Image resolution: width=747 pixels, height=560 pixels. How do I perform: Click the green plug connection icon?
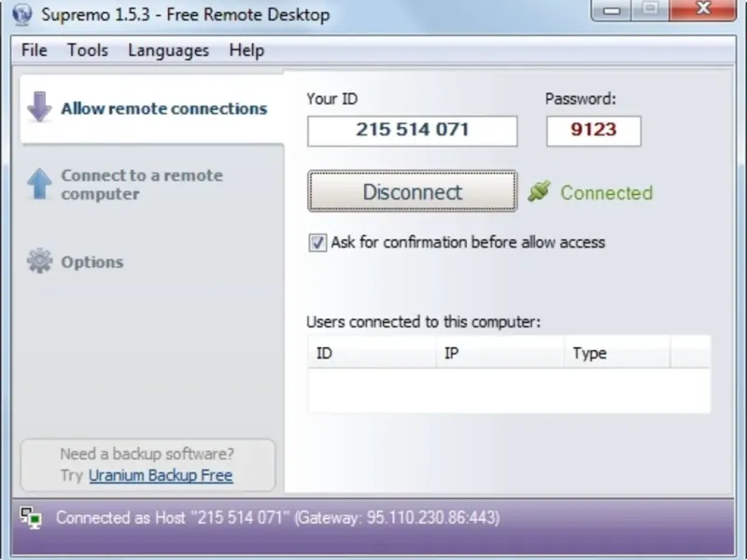point(540,192)
